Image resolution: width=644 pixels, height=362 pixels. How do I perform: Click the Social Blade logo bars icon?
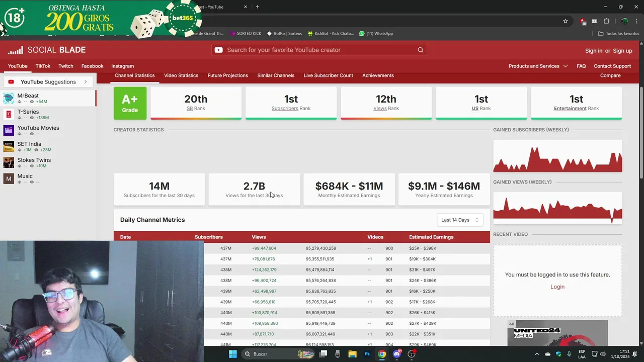[x=15, y=50]
